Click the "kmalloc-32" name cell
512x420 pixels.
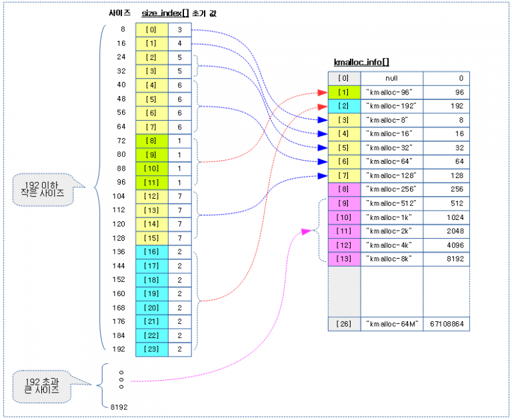(x=392, y=148)
